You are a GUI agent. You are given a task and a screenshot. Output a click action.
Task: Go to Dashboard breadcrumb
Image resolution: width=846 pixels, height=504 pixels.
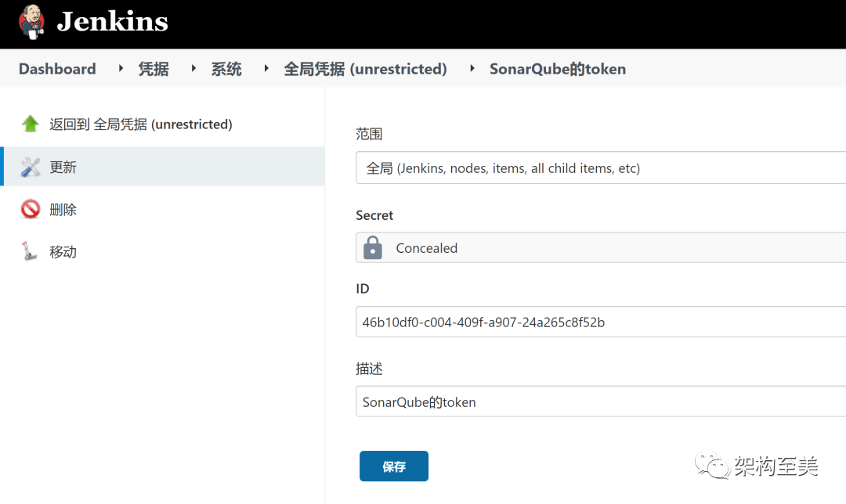point(57,69)
